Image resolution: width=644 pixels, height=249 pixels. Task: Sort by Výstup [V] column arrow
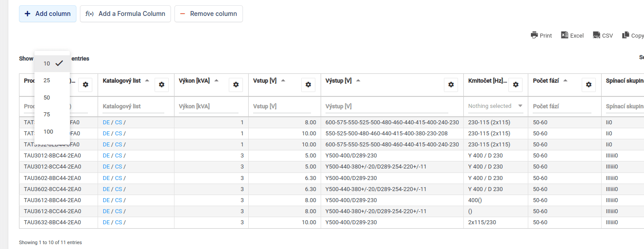click(x=358, y=80)
